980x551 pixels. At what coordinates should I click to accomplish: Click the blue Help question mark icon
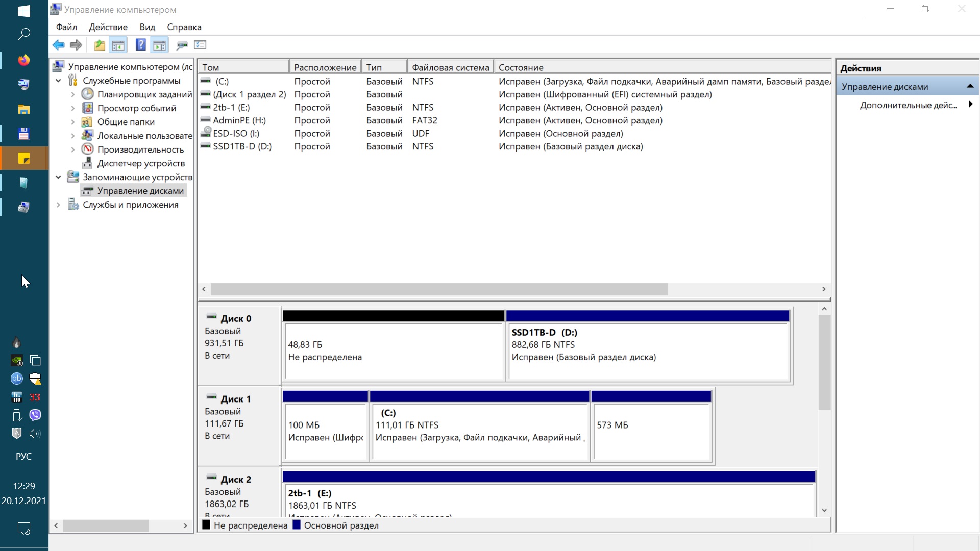pos(140,45)
